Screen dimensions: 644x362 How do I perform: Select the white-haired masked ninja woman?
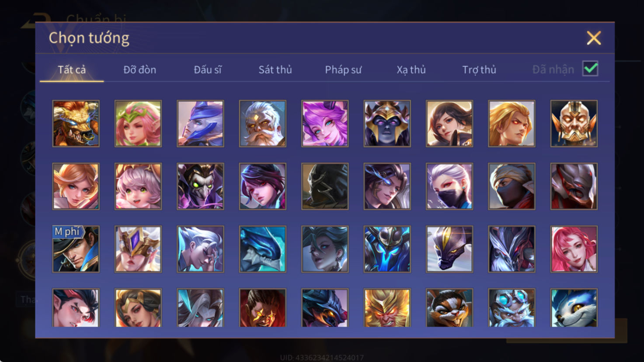pos(449,186)
